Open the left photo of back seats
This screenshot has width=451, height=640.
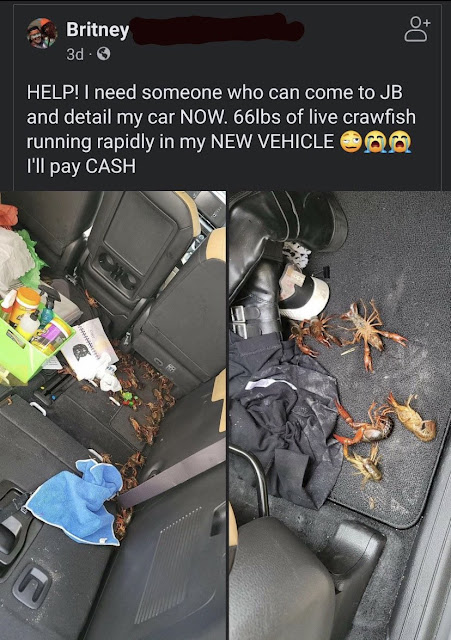click(x=113, y=415)
